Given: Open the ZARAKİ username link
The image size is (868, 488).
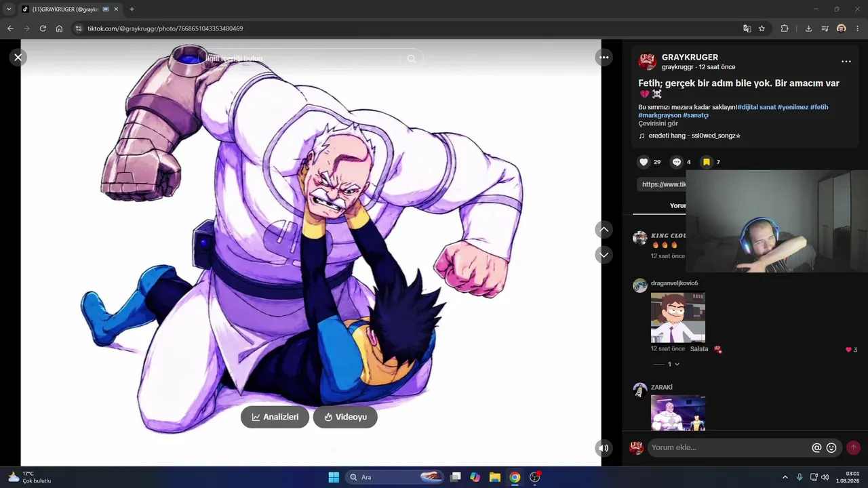Looking at the screenshot, I should pos(662,388).
